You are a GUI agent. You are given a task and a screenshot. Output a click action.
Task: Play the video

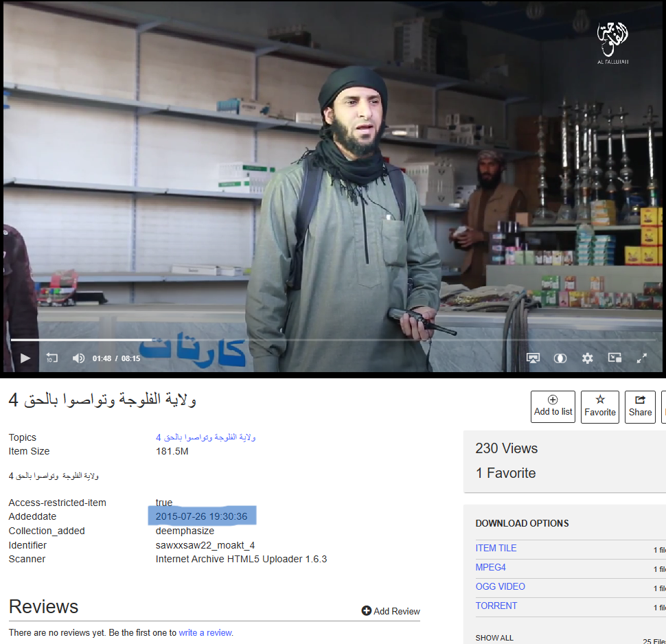coord(25,358)
